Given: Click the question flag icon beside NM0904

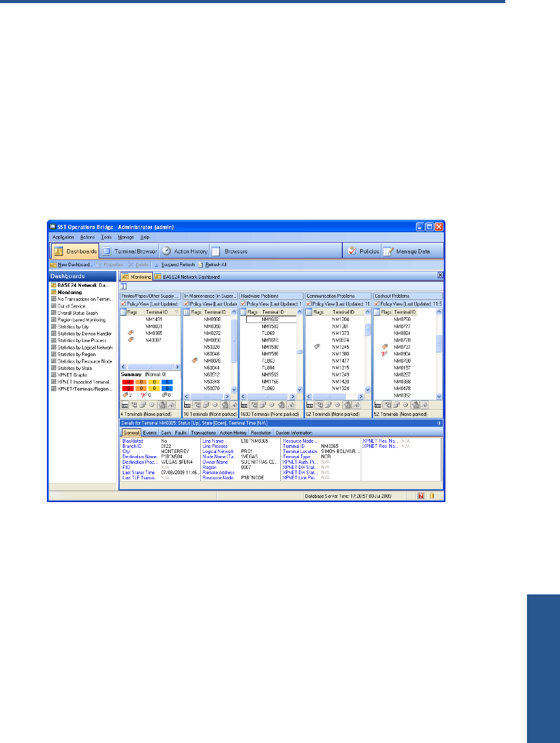Looking at the screenshot, I should [385, 354].
